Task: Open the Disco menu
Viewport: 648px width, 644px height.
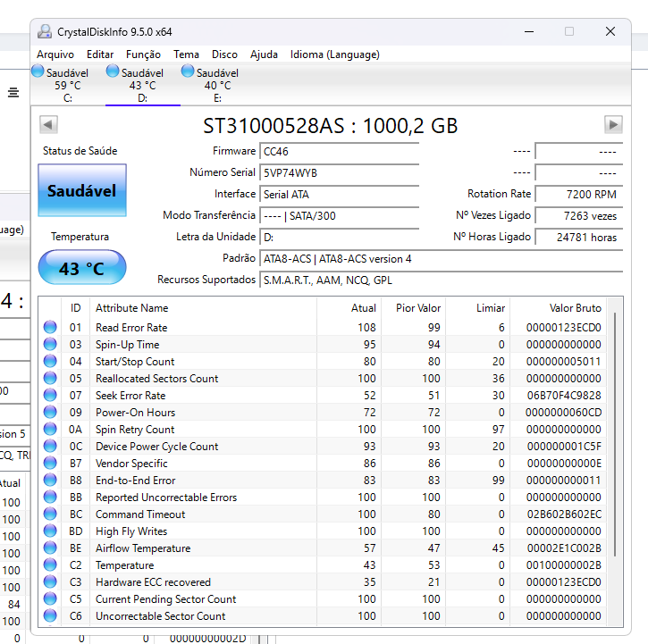Action: [225, 54]
